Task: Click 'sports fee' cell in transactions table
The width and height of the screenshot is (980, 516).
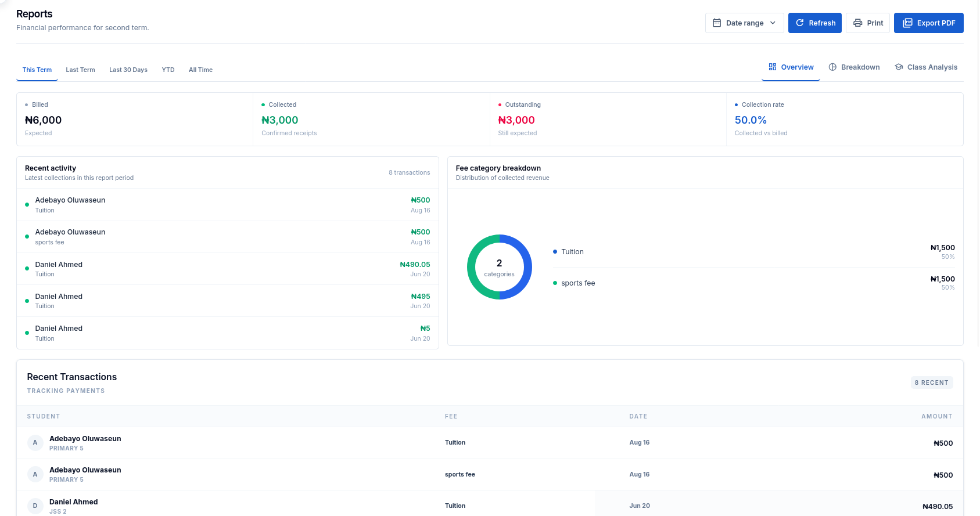Action: (x=460, y=475)
